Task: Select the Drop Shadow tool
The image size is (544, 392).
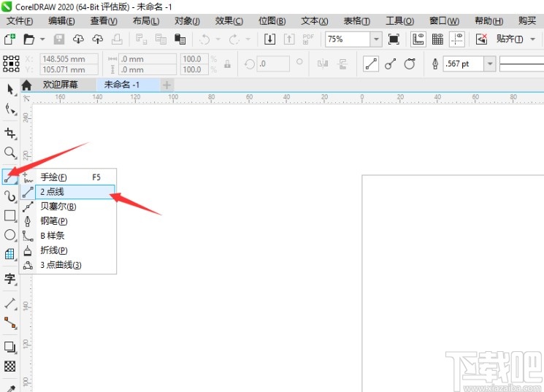Action: coord(10,347)
